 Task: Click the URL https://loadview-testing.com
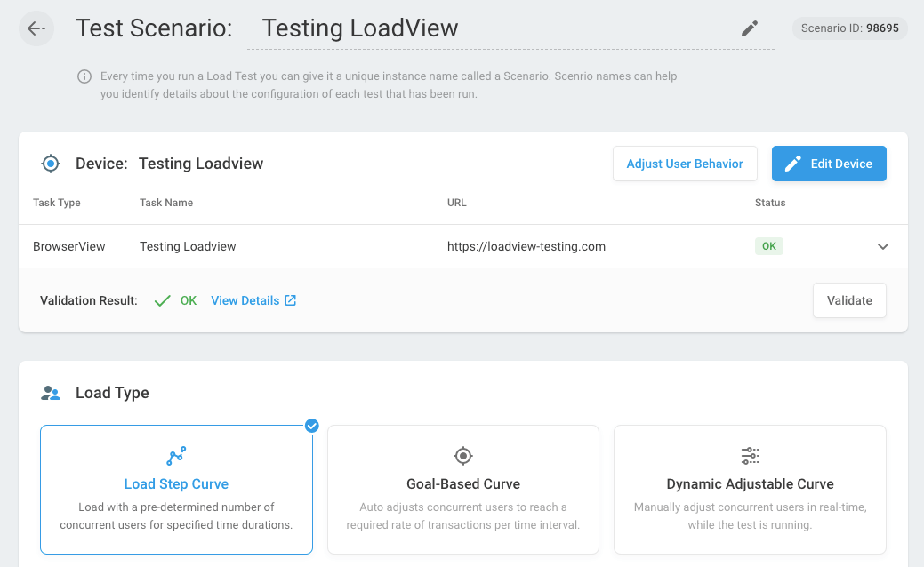pyautogui.click(x=526, y=246)
